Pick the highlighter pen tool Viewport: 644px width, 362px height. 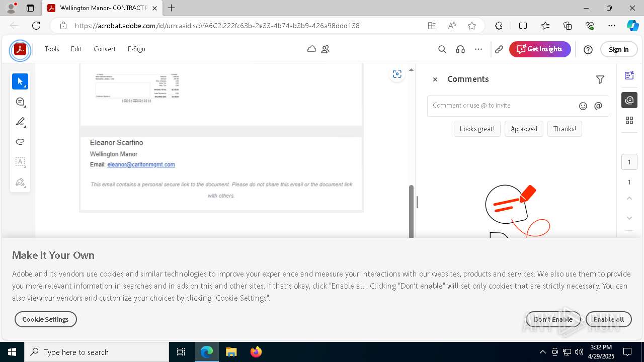20,122
